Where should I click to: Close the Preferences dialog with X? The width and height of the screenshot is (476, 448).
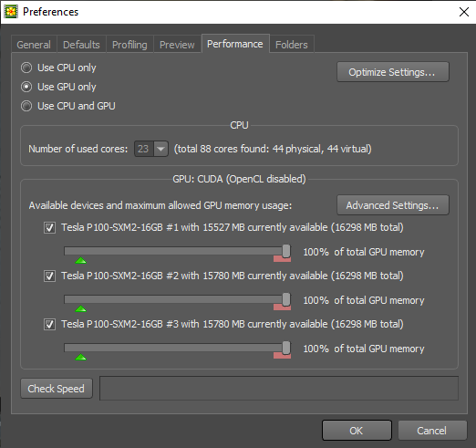(x=464, y=12)
